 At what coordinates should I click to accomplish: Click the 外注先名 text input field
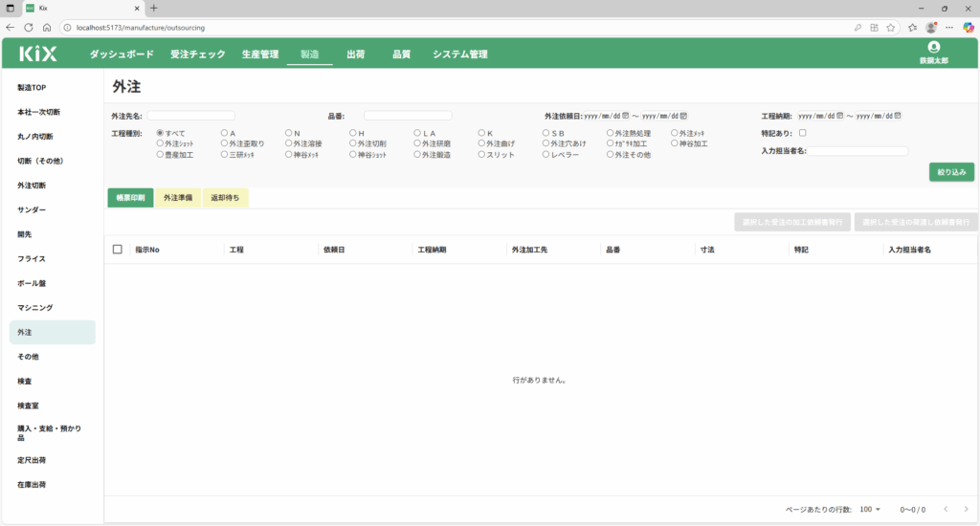click(x=190, y=116)
